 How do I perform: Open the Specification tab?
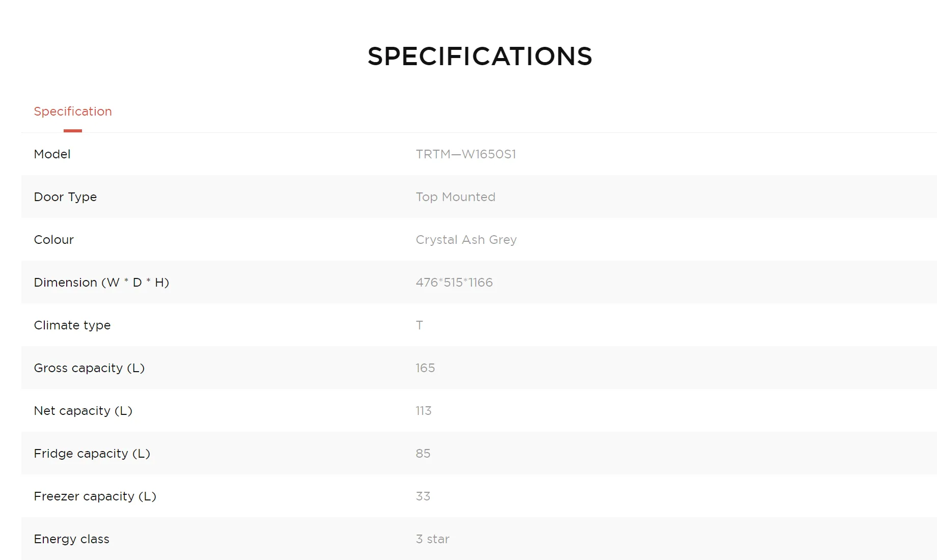(x=73, y=111)
